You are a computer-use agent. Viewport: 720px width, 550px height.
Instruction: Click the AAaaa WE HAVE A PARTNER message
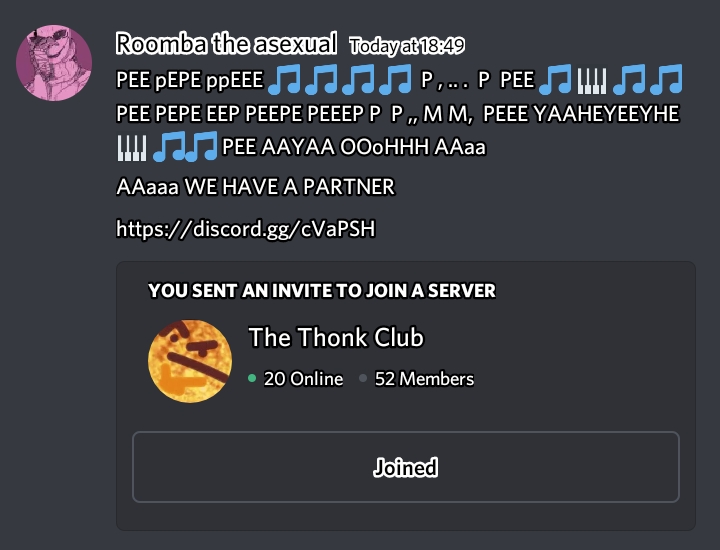(x=255, y=187)
